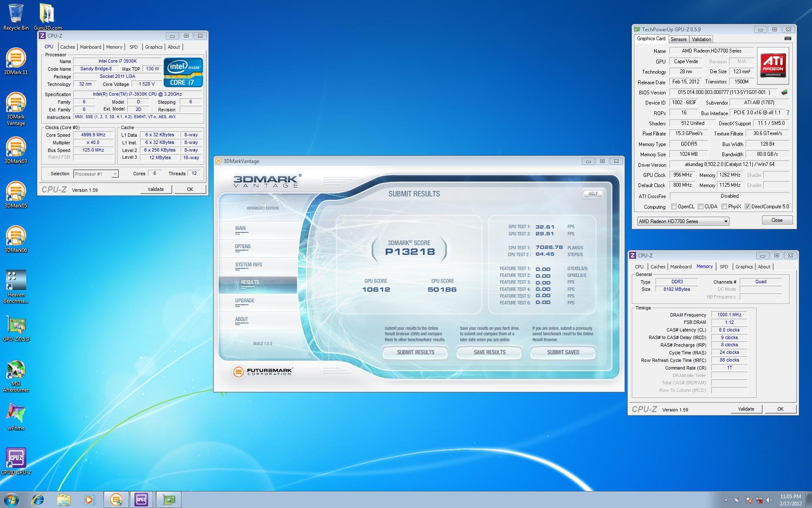Open About tab in right CPU-Z window
The image size is (812, 508).
pyautogui.click(x=764, y=267)
